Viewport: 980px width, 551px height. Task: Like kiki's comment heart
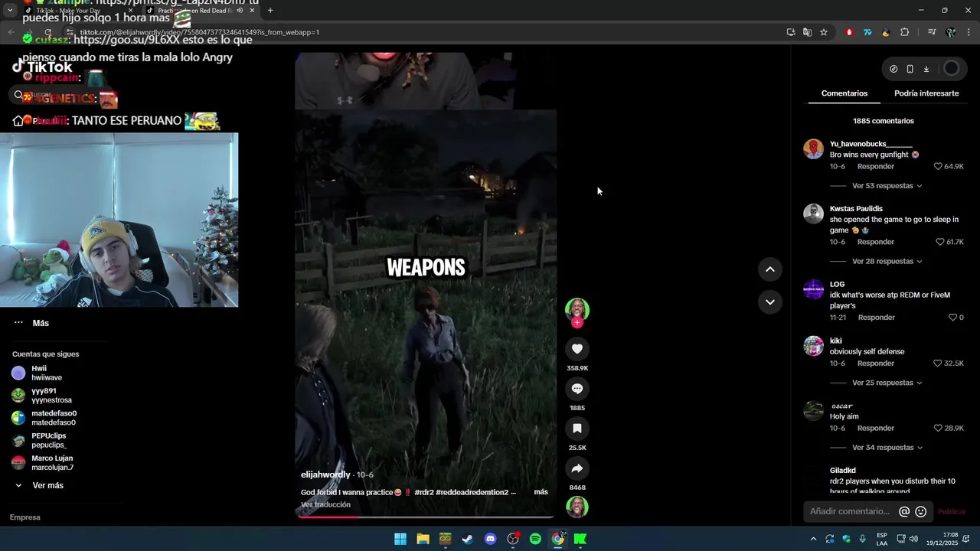coord(938,364)
